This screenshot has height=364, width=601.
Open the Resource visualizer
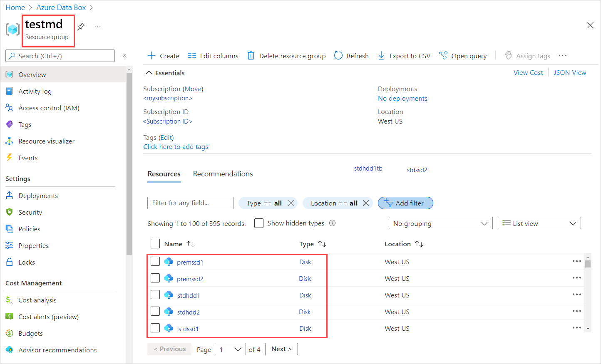[45, 141]
